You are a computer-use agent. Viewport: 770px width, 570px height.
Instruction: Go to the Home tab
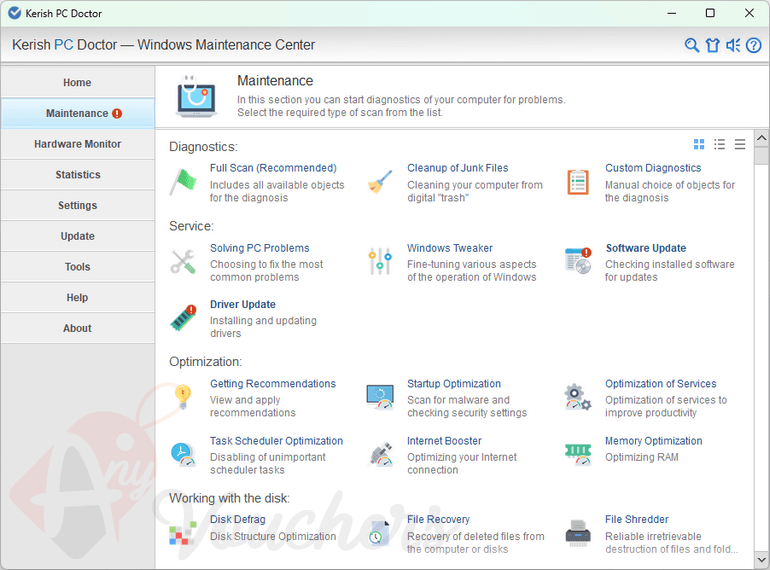pos(78,82)
